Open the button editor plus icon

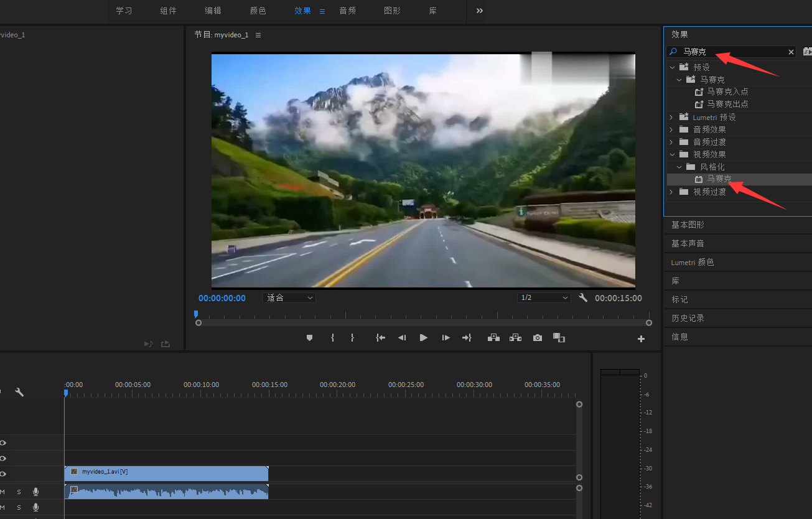pyautogui.click(x=641, y=339)
